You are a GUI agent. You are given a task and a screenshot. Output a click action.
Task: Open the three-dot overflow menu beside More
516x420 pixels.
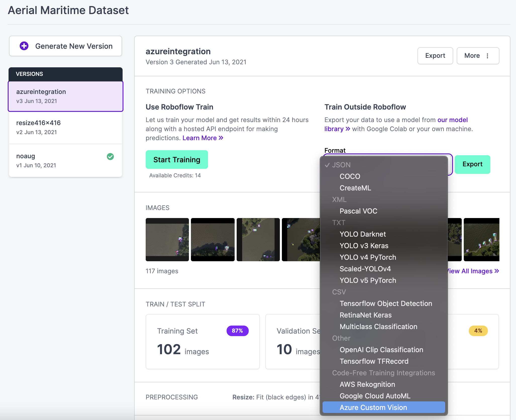tap(487, 56)
